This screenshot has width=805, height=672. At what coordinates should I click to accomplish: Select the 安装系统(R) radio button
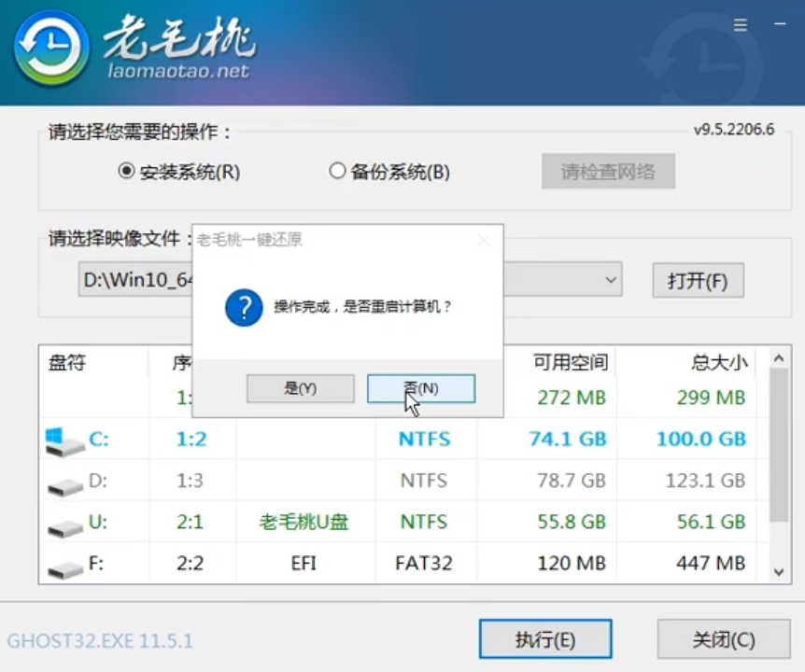125,172
